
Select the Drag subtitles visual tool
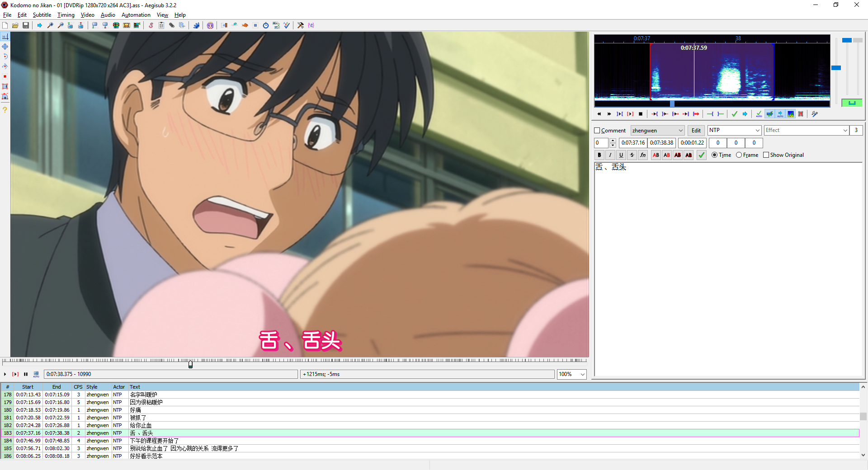point(5,47)
